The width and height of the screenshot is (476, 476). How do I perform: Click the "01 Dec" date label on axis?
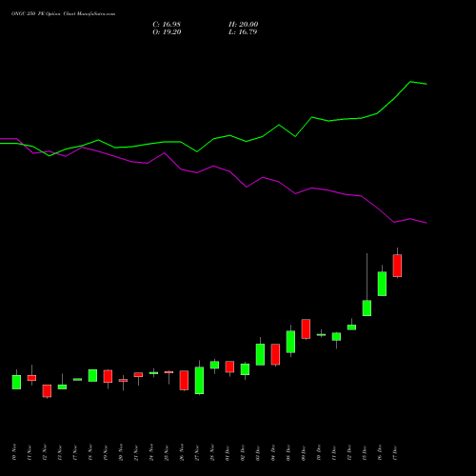pyautogui.click(x=228, y=453)
